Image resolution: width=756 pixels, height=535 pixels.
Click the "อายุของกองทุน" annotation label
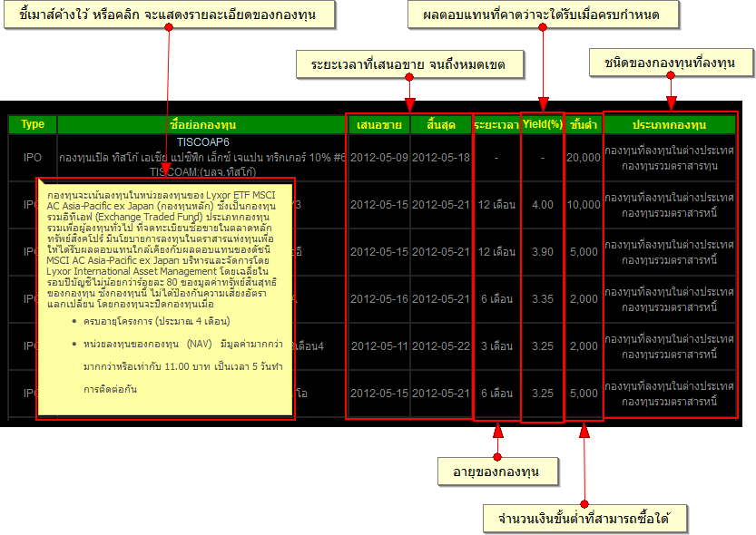click(498, 472)
